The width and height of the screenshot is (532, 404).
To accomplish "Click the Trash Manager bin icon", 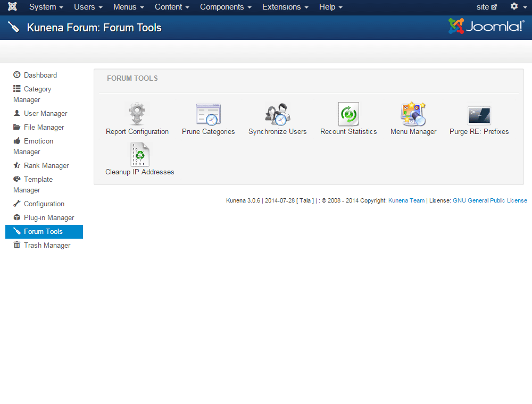I will click(16, 245).
